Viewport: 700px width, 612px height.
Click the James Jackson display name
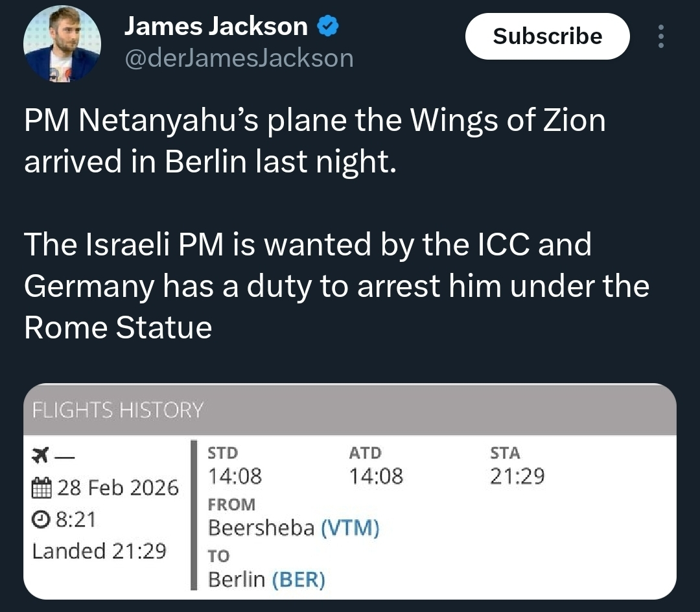pyautogui.click(x=216, y=27)
